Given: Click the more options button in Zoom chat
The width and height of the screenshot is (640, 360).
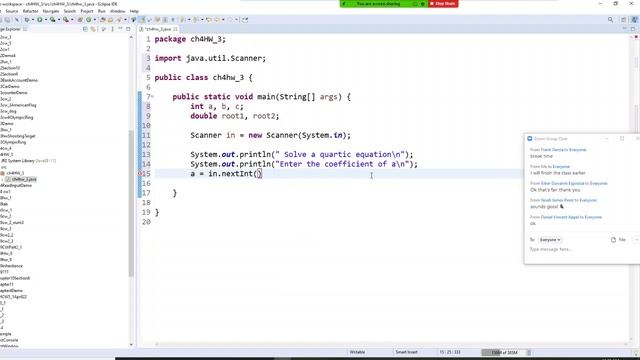Looking at the screenshot, I should tap(637, 240).
